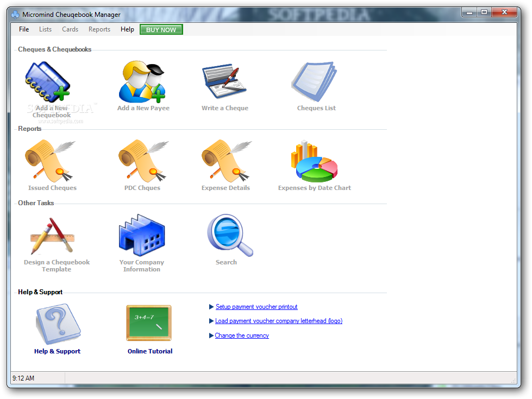Open the Cheques List icon
532x399 pixels.
point(314,81)
